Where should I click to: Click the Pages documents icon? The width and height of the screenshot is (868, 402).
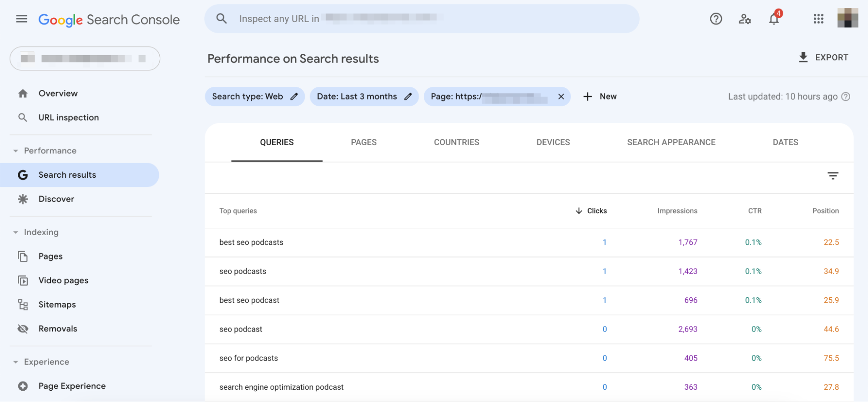[23, 256]
